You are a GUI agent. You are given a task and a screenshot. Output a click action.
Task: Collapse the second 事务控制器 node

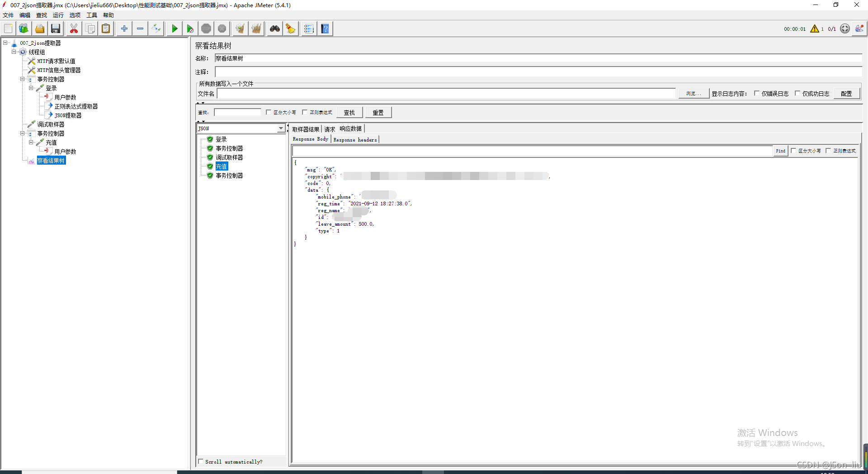(23, 133)
